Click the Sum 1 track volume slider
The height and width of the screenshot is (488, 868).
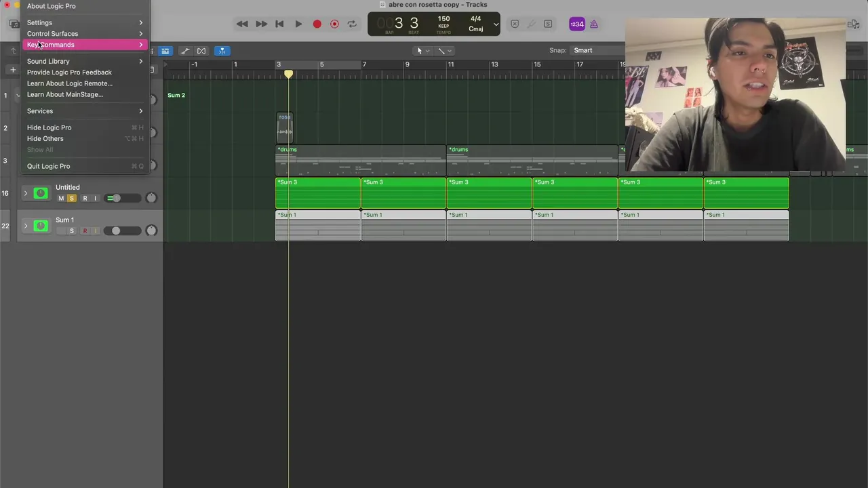[122, 231]
